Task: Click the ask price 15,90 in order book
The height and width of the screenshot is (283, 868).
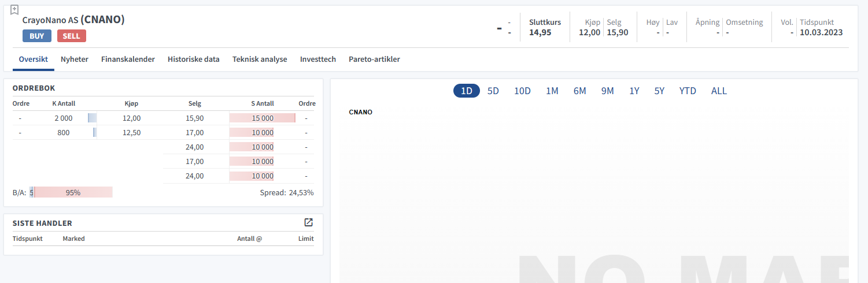Action: 195,118
